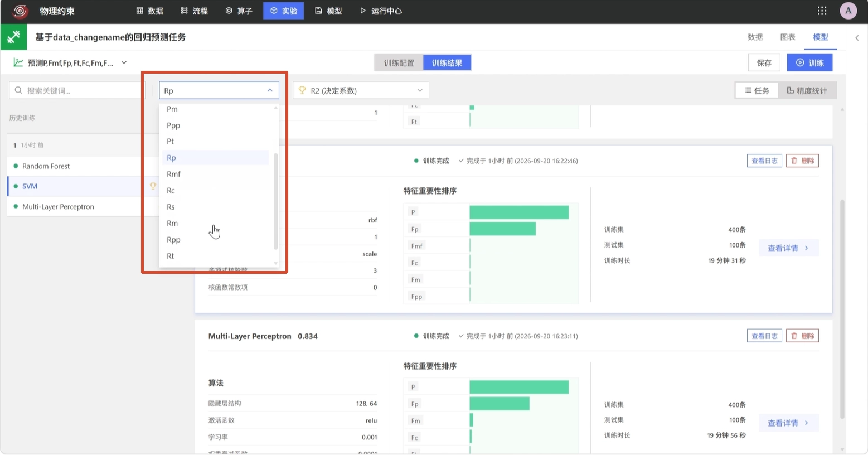Click the Multi-Layer Perceptron 0.834 title
This screenshot has width=868, height=455.
pyautogui.click(x=263, y=336)
